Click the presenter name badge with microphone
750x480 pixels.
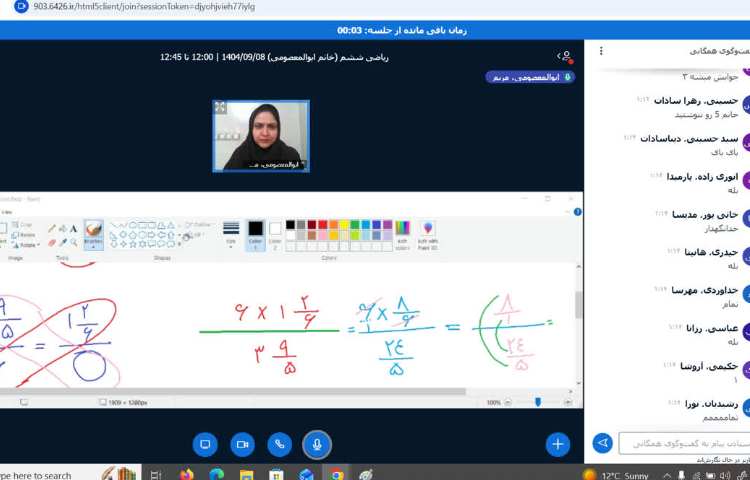click(530, 77)
